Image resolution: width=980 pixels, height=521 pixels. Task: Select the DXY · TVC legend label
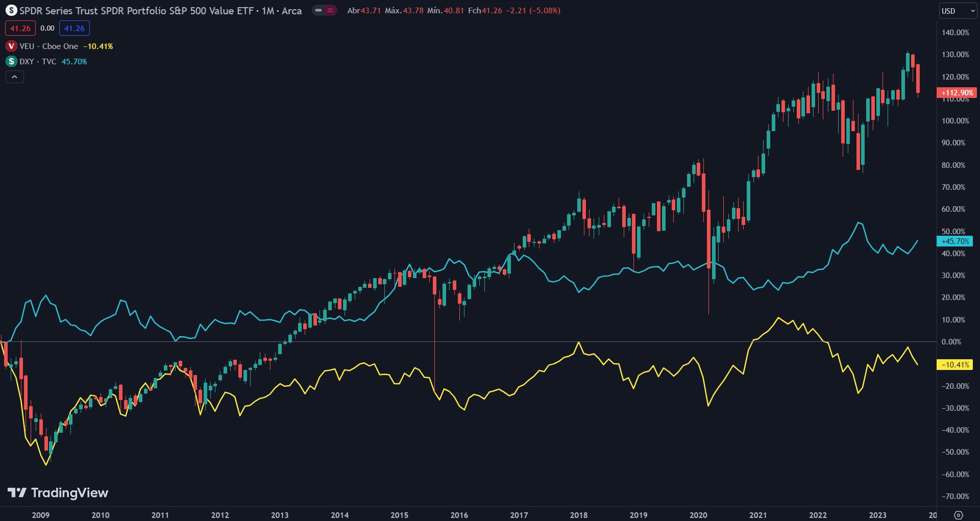pos(38,61)
